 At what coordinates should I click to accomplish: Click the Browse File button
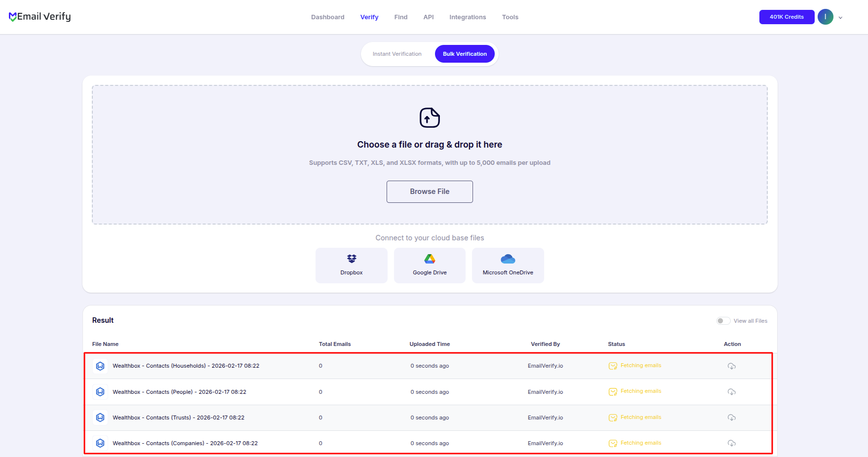(x=430, y=191)
